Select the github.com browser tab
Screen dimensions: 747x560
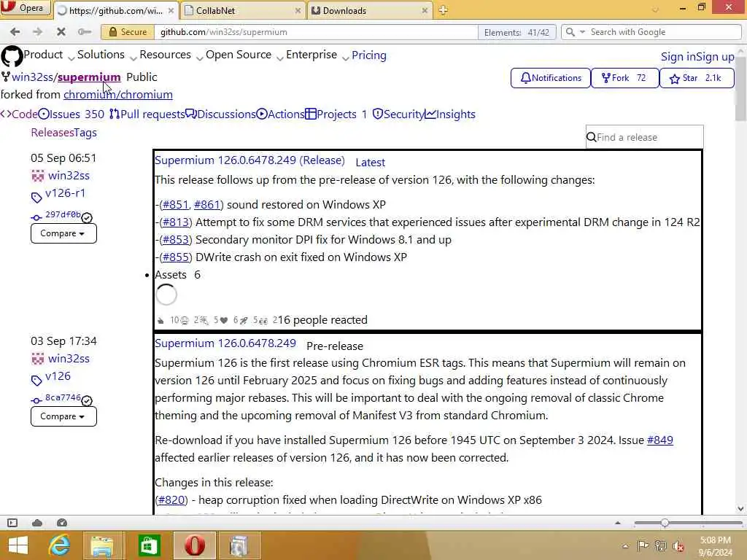tap(116, 10)
